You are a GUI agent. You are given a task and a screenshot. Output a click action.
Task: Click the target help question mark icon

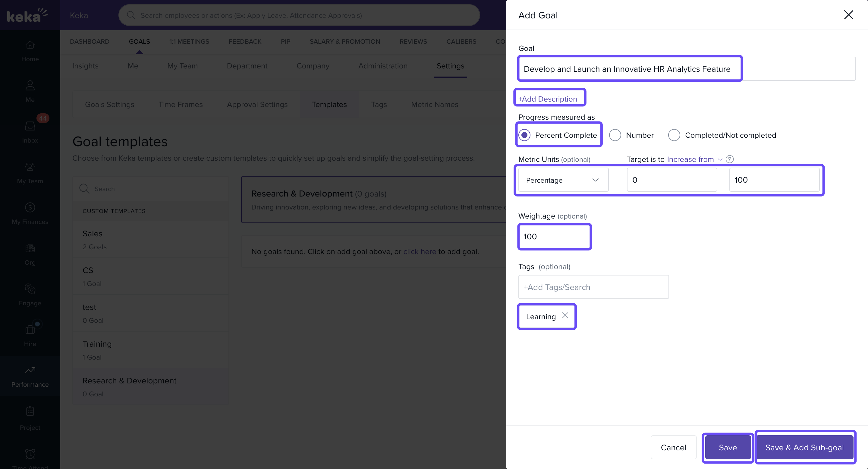click(729, 159)
